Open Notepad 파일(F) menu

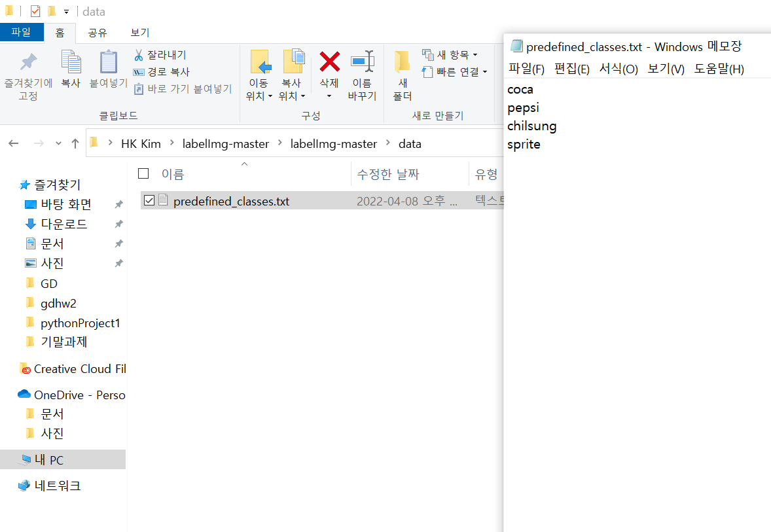pyautogui.click(x=527, y=69)
